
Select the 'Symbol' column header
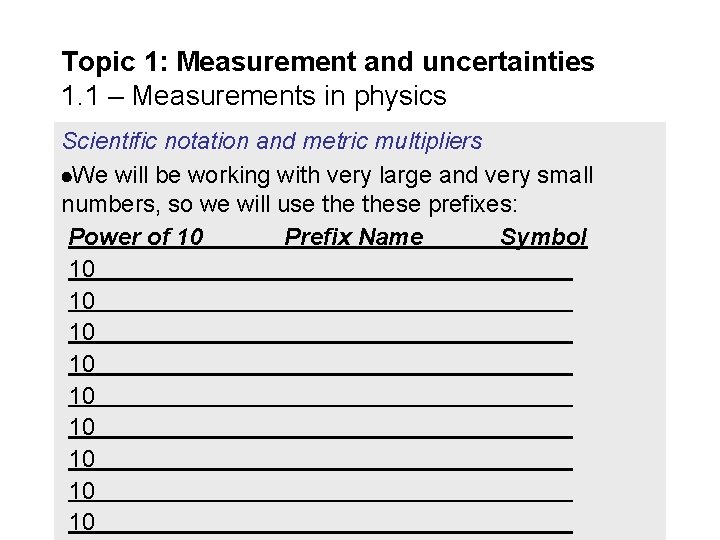point(543,237)
